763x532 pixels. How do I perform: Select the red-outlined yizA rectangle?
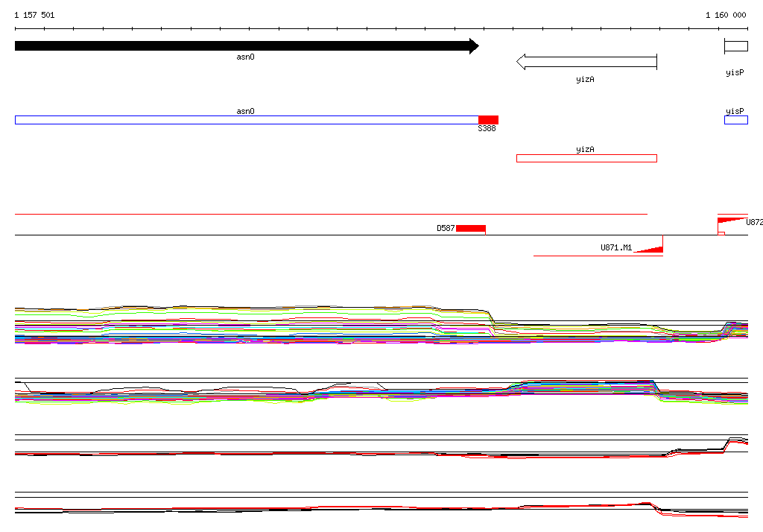click(586, 158)
